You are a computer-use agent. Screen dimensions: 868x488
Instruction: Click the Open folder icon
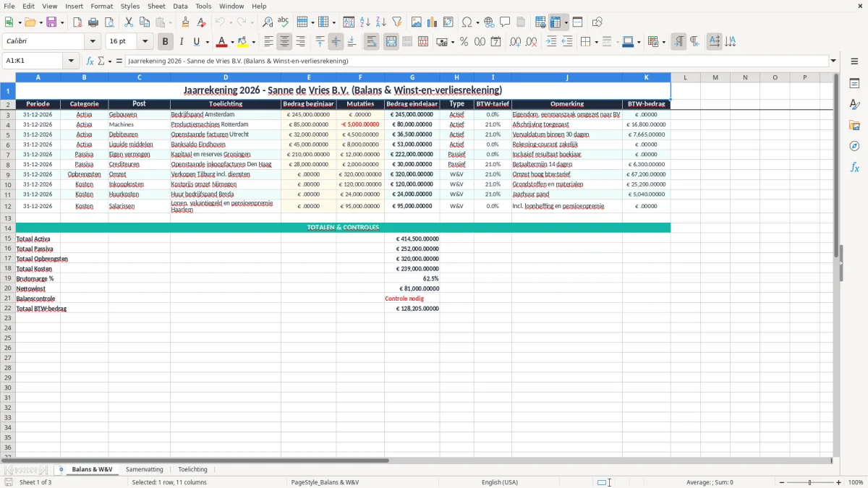coord(30,22)
